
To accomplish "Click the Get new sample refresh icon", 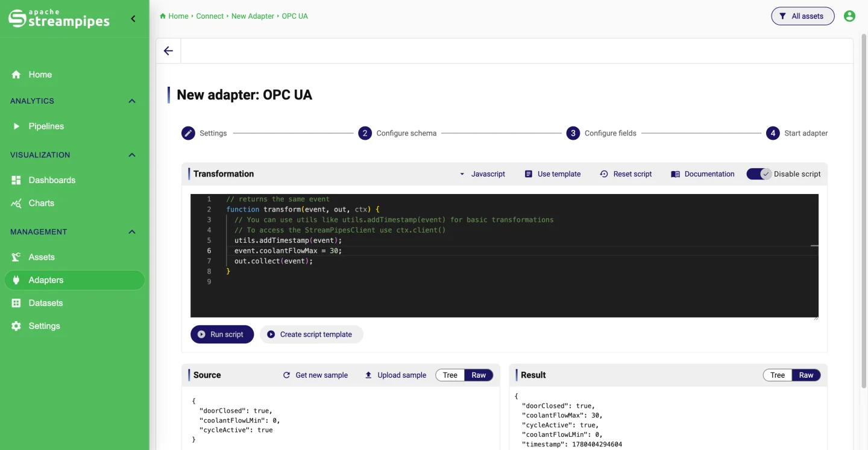I will pyautogui.click(x=286, y=375).
